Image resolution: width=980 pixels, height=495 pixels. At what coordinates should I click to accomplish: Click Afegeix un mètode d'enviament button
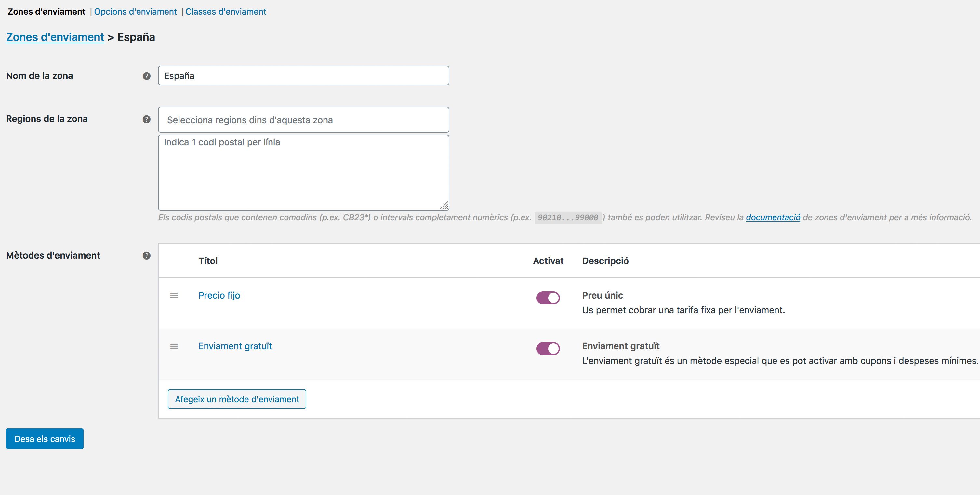coord(237,399)
